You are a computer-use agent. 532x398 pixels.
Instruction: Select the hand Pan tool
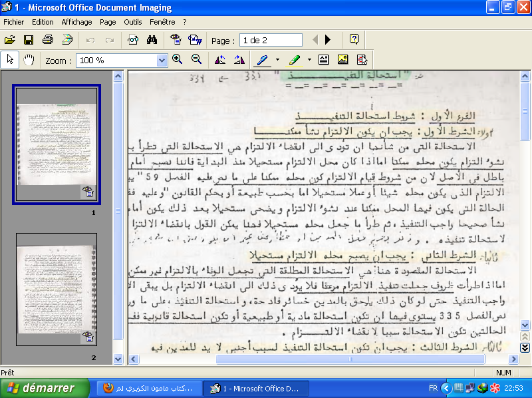click(x=29, y=60)
